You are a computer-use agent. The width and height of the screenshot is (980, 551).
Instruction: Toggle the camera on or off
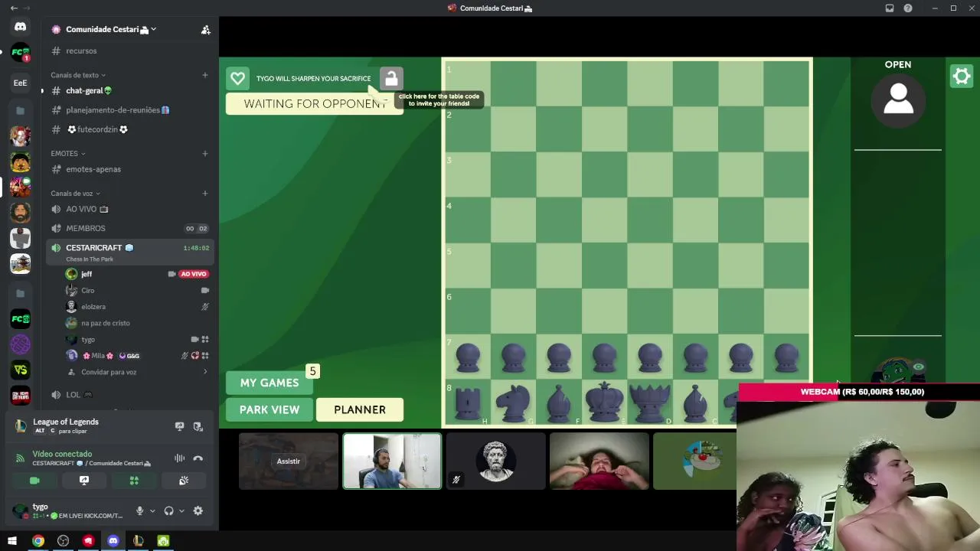tap(34, 481)
